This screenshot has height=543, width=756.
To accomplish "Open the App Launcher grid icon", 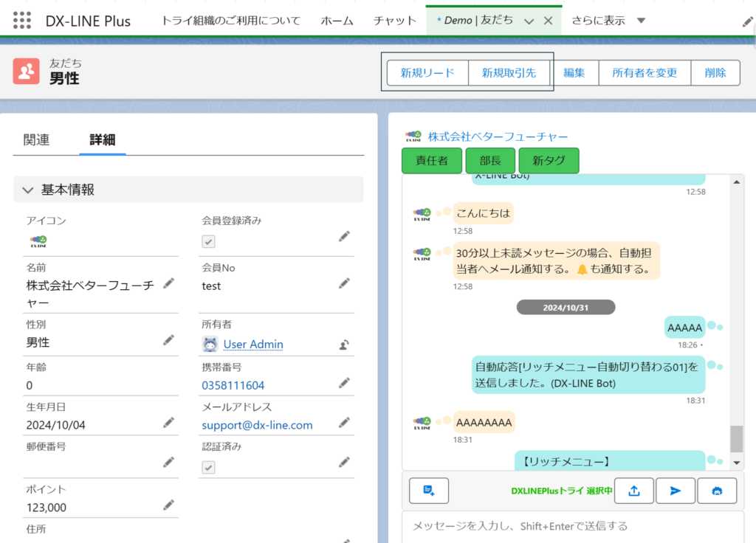I will [22, 21].
